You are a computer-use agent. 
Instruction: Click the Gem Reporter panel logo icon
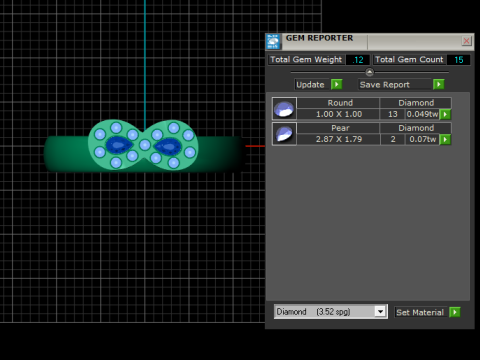click(x=273, y=42)
